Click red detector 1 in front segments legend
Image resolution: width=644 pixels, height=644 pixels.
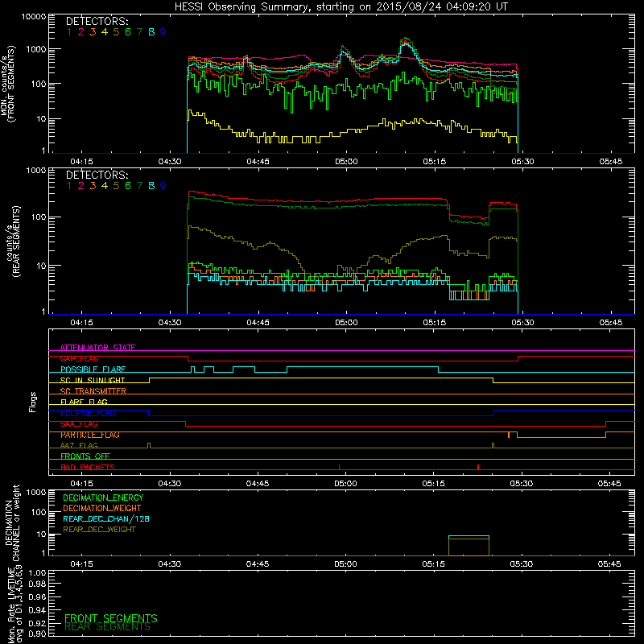pos(69,32)
